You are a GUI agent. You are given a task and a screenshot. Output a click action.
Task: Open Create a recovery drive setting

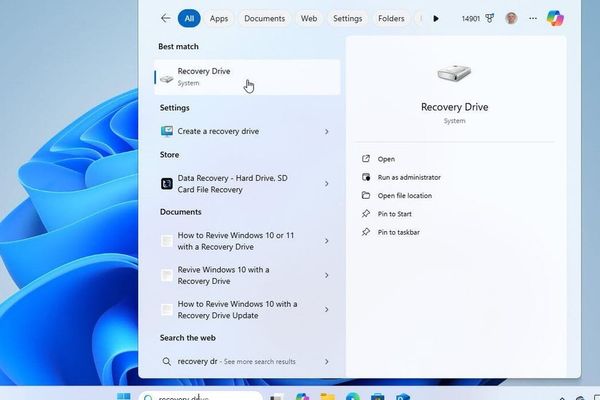[x=247, y=131]
